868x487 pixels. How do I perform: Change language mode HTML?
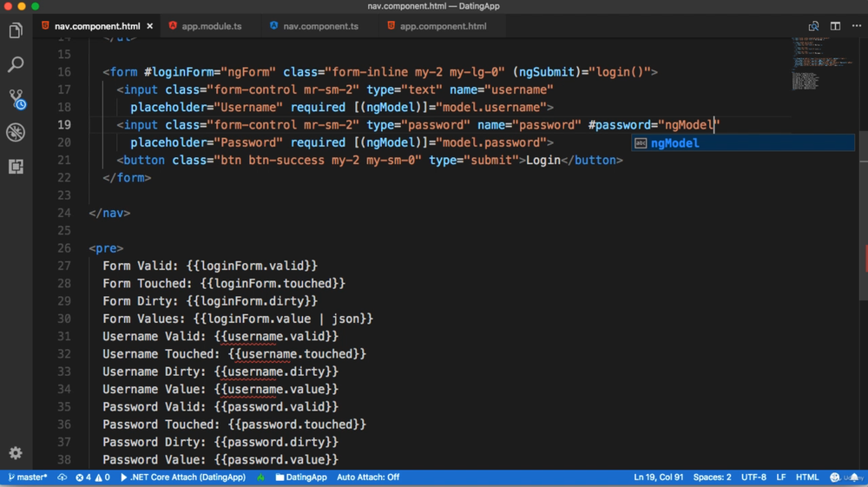tap(806, 477)
